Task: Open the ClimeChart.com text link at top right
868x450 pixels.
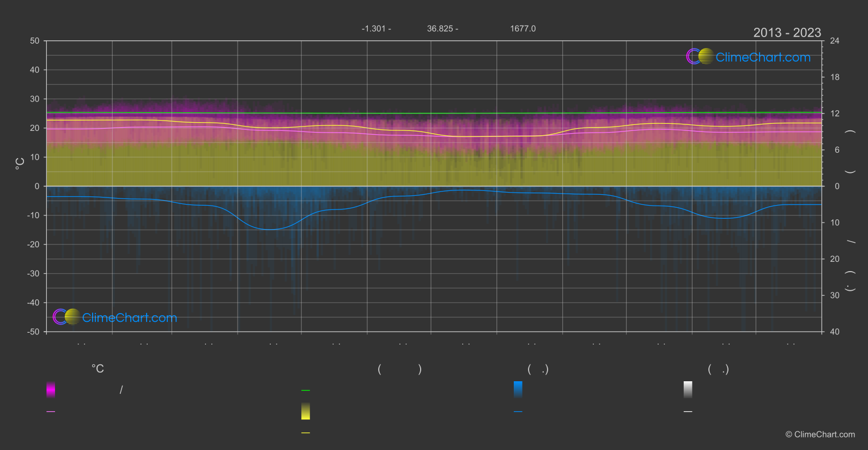Action: [763, 57]
